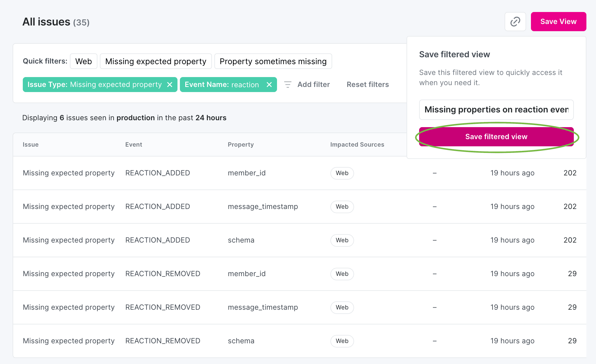This screenshot has height=364, width=596.
Task: Click the pink Save View button
Action: pyautogui.click(x=558, y=21)
